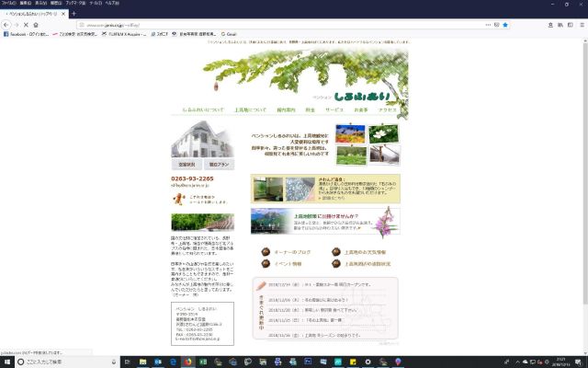Open the 上高地について navigation tab
The height and width of the screenshot is (368, 588).
[x=249, y=109]
